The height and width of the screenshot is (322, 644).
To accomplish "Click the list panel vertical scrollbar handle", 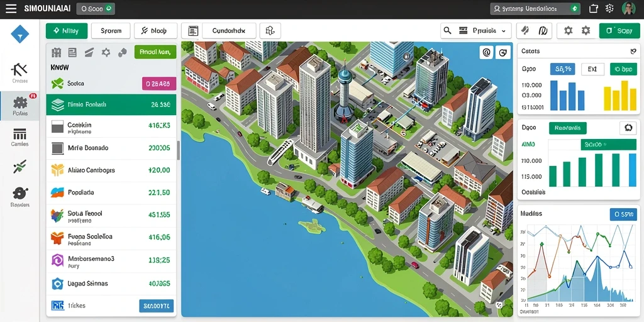I will pyautogui.click(x=178, y=150).
